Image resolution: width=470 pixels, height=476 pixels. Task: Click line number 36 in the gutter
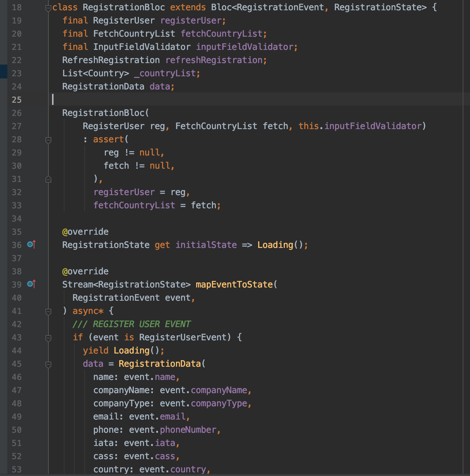(16, 245)
